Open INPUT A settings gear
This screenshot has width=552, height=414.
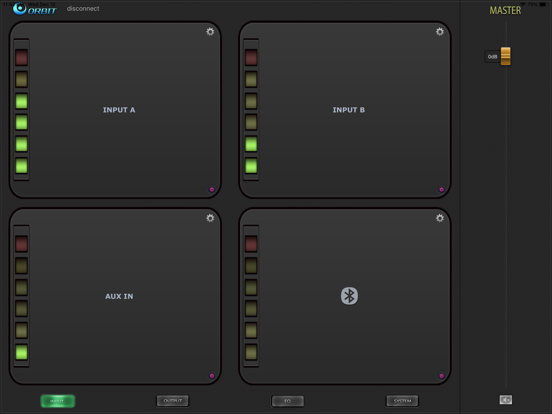pos(210,32)
